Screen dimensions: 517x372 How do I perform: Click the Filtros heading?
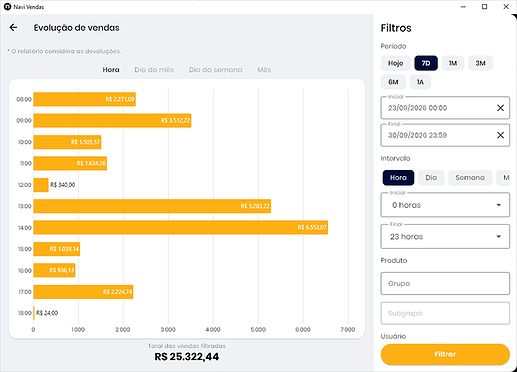pos(396,28)
